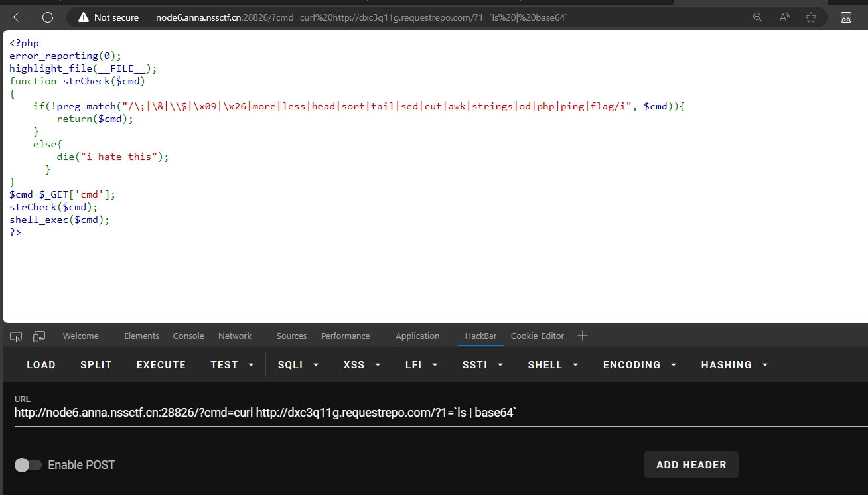868x495 pixels.
Task: Click EXECUTE to send the request
Action: [161, 365]
